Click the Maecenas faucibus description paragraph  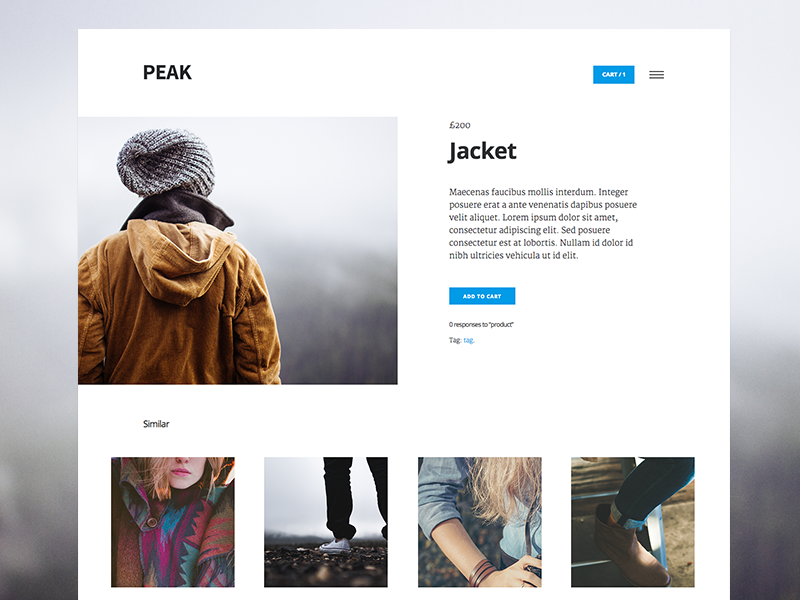[543, 223]
